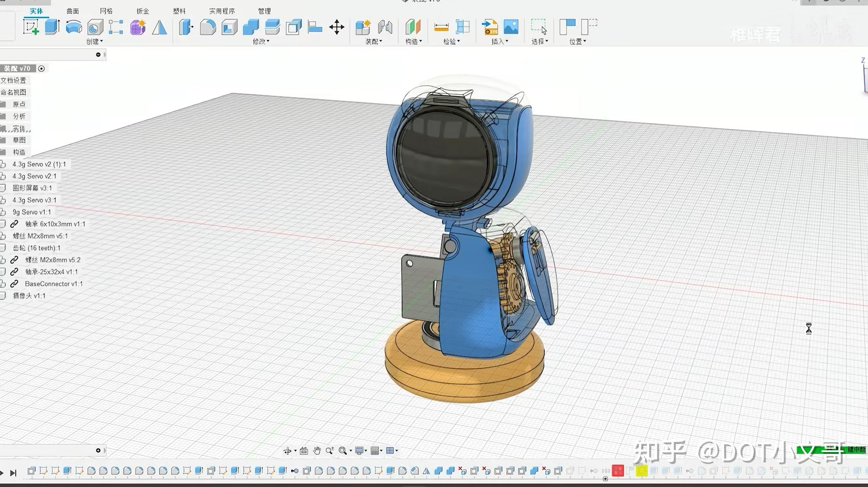
Task: Collapse the browser panel minus button
Action: pyautogui.click(x=98, y=54)
